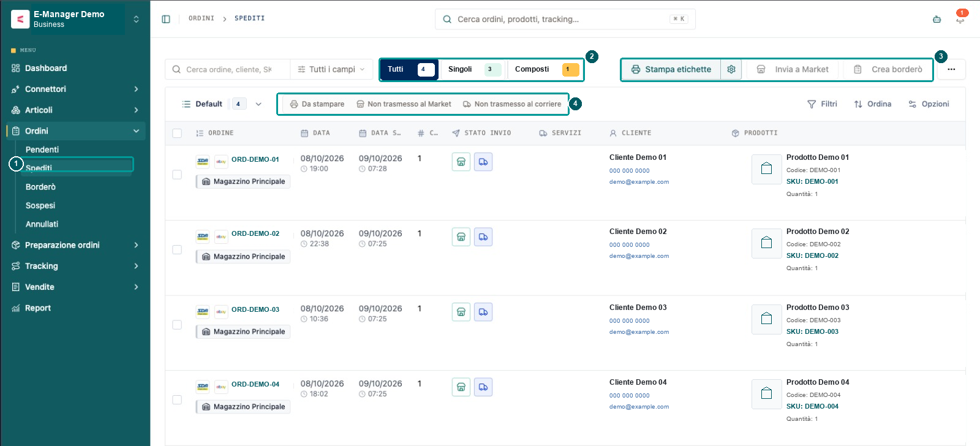Switch to the Singoli tab
This screenshot has height=446, width=980.
pos(473,69)
